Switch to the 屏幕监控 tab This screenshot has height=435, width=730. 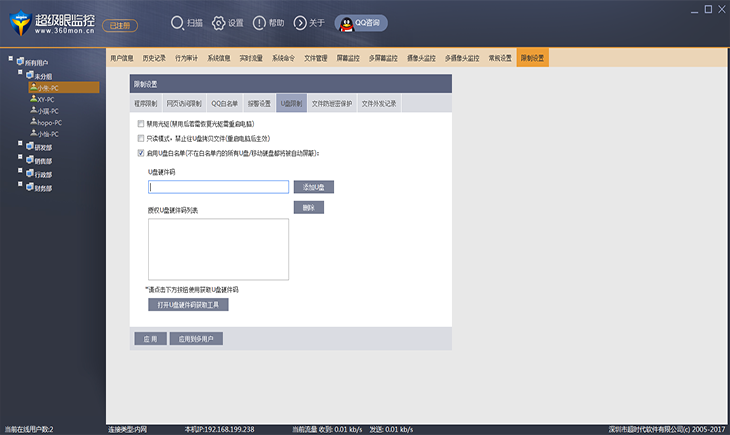348,58
